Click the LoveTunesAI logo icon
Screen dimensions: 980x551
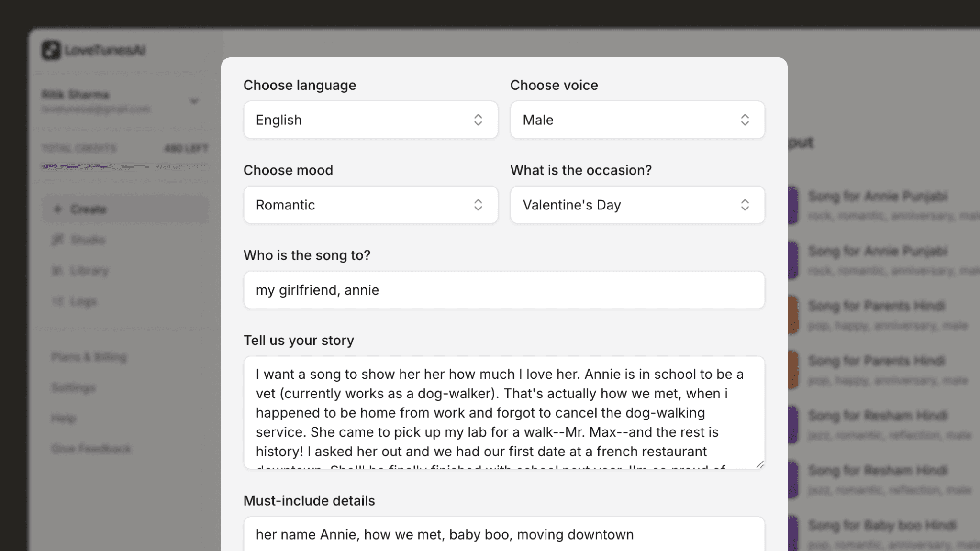(51, 50)
